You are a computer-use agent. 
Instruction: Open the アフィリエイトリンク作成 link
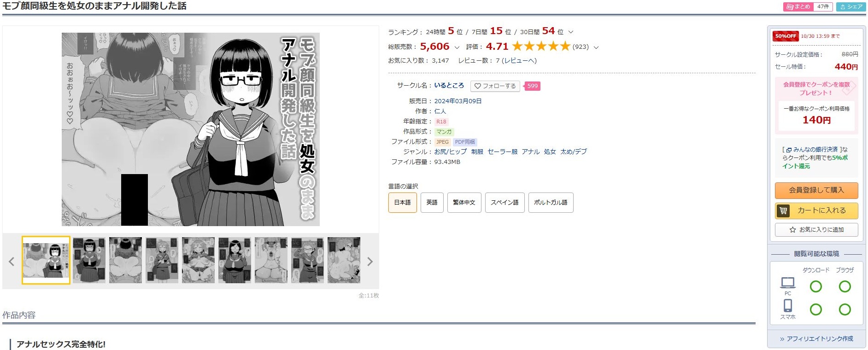pyautogui.click(x=816, y=339)
